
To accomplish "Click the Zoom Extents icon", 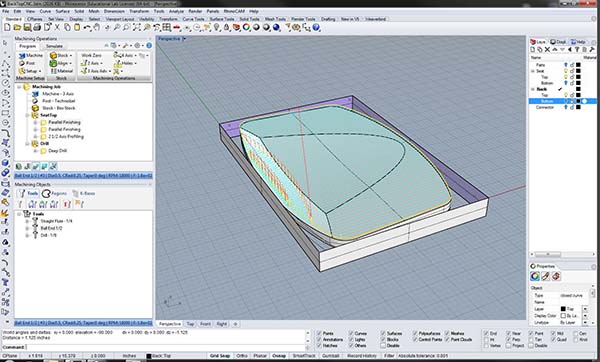I will [137, 27].
